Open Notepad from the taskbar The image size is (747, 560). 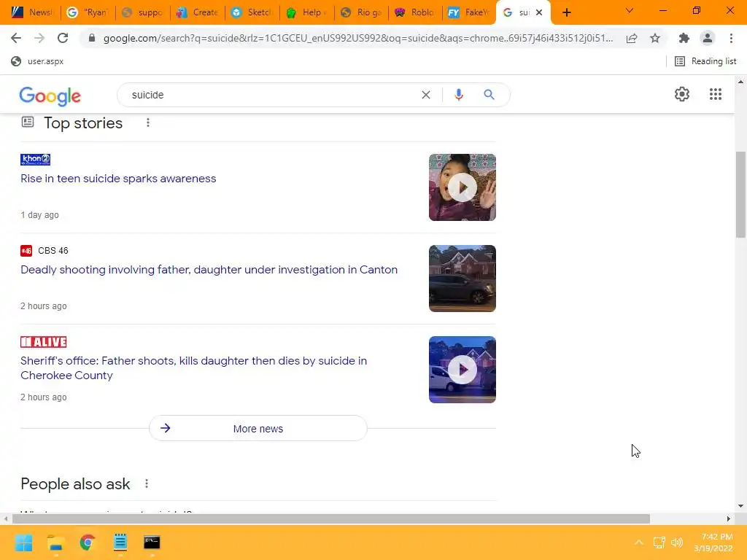(120, 542)
